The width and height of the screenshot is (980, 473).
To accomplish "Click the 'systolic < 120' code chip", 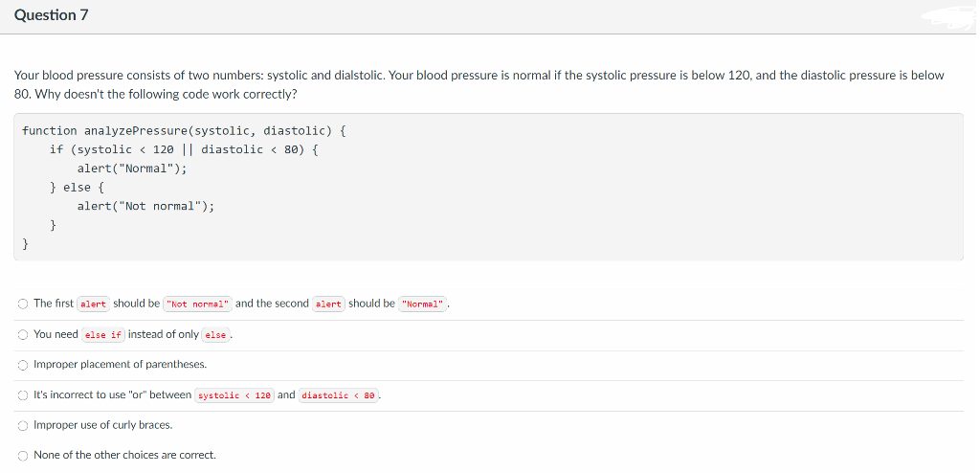I will tap(234, 395).
